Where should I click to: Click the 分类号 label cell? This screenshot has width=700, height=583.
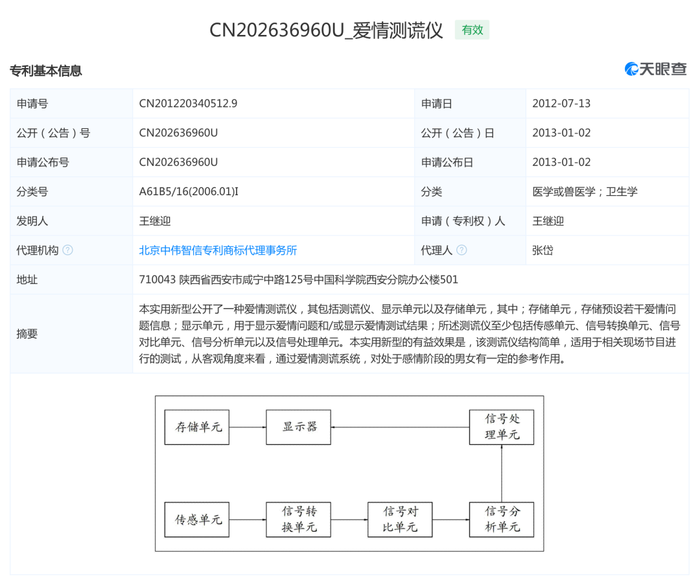[x=71, y=192]
